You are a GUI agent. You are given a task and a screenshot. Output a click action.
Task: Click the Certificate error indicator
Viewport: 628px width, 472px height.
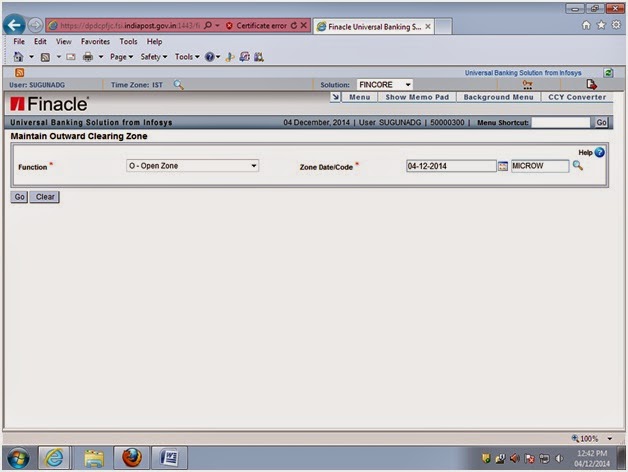coord(256,26)
